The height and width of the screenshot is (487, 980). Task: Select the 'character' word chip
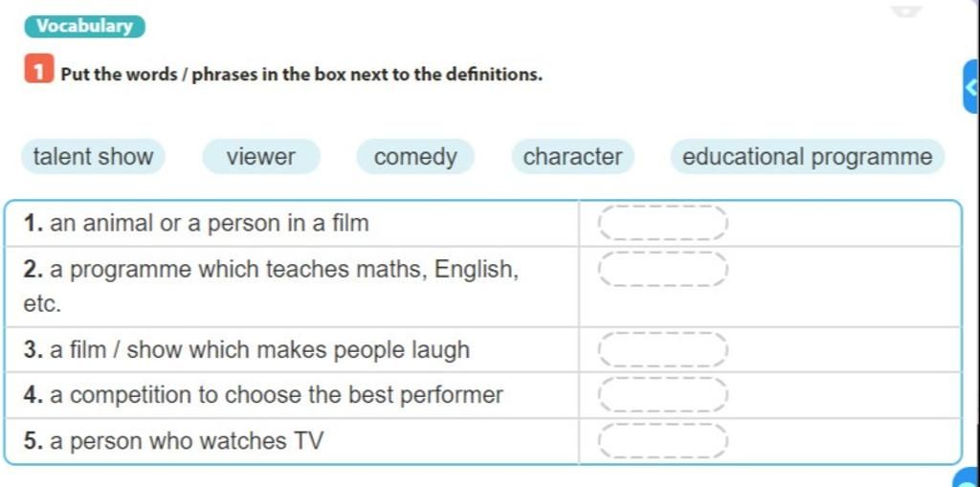point(572,156)
